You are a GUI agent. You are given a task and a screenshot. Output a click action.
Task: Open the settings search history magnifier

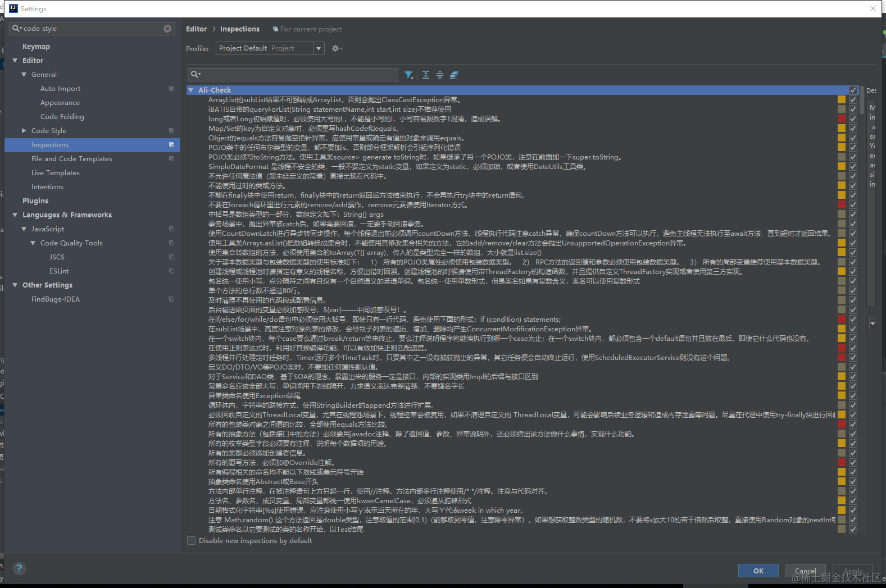point(17,29)
